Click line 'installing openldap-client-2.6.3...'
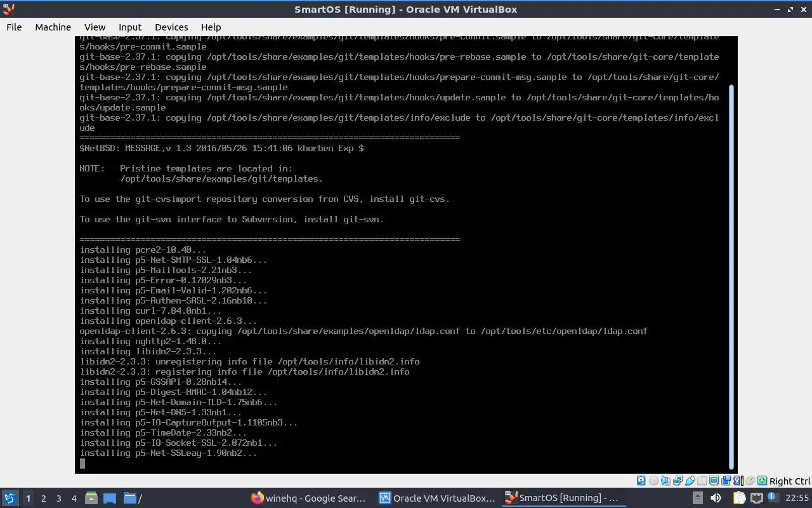The image size is (812, 508). coord(169,321)
